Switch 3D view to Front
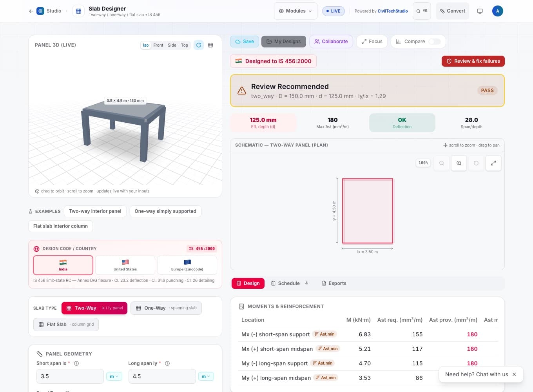The height and width of the screenshot is (392, 533). pos(158,45)
